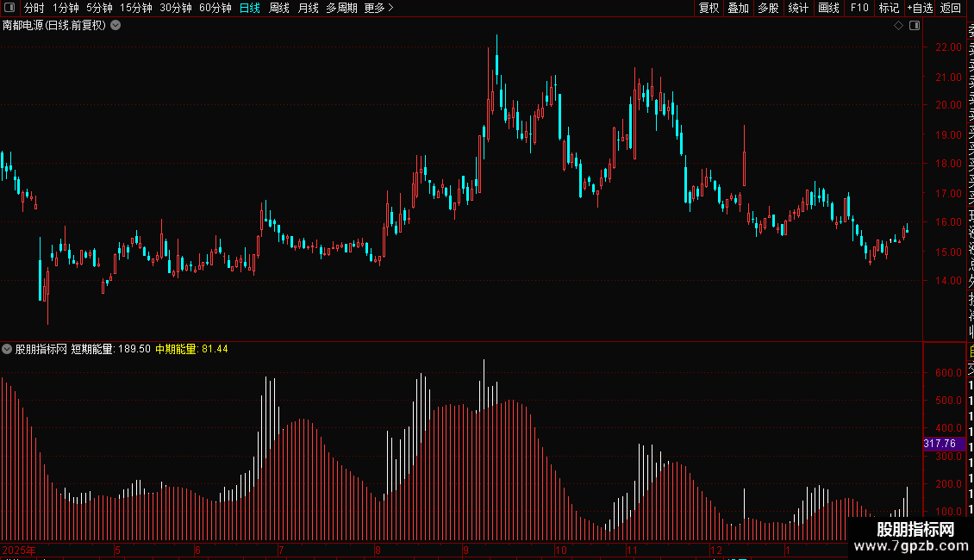Click month 7 marker on time axis
The height and width of the screenshot is (560, 974).
(x=281, y=550)
